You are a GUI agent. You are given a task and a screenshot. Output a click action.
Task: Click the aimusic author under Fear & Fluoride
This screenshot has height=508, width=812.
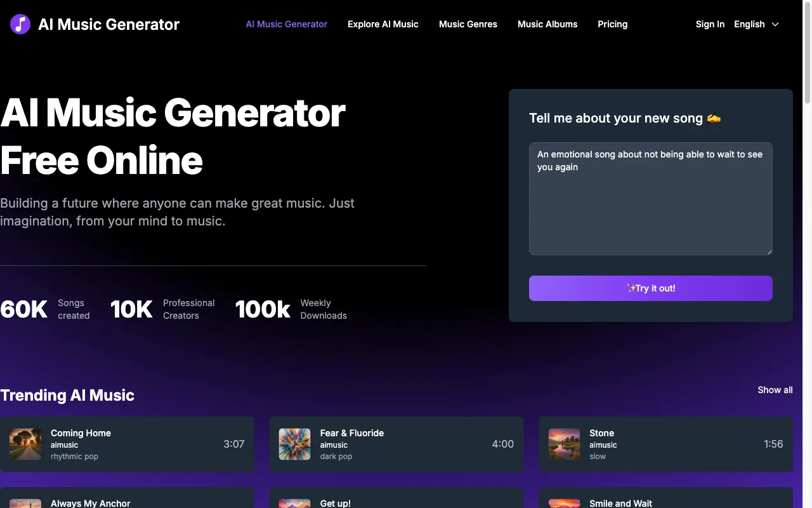tap(334, 445)
